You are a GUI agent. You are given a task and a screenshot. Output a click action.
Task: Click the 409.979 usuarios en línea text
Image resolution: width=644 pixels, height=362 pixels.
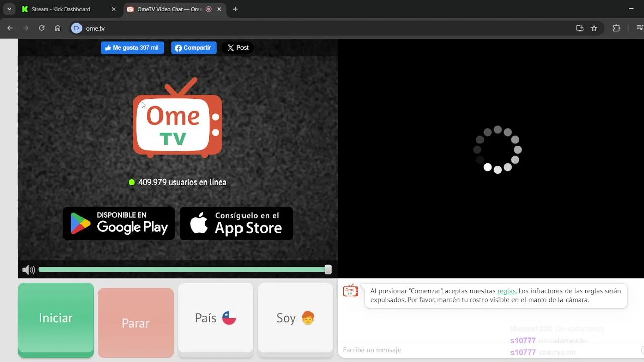[182, 182]
